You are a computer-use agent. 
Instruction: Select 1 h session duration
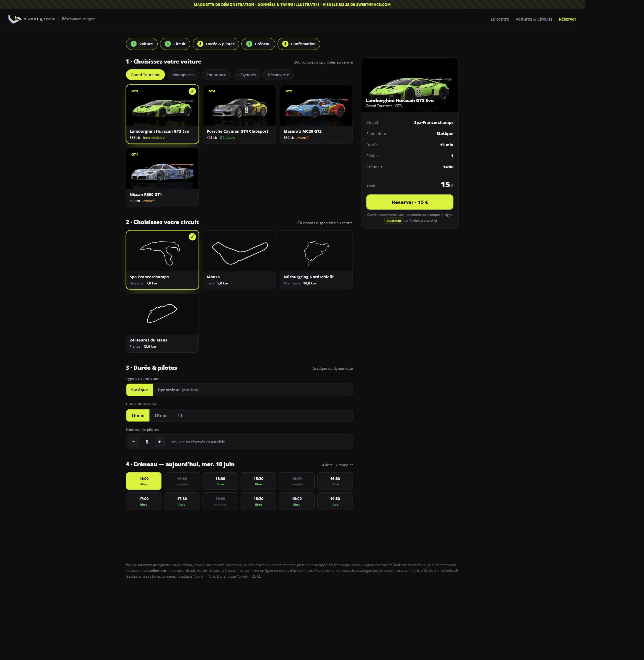coord(181,415)
